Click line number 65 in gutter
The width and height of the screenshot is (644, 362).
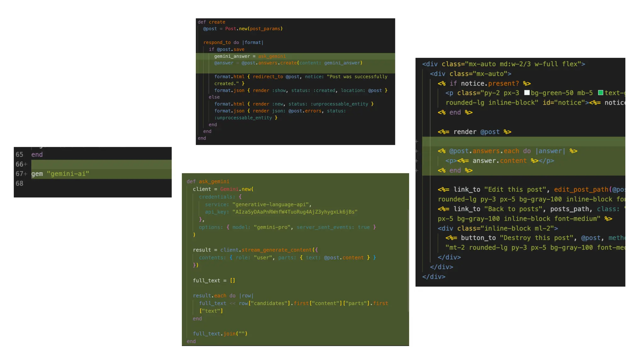(19, 155)
